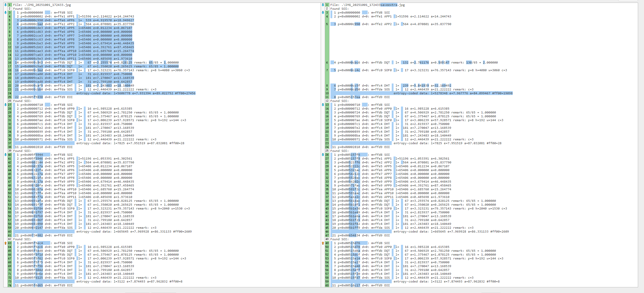The width and height of the screenshot is (644, 293).
Task: Click blue down arrow beside right line 1
Action: 323,5
